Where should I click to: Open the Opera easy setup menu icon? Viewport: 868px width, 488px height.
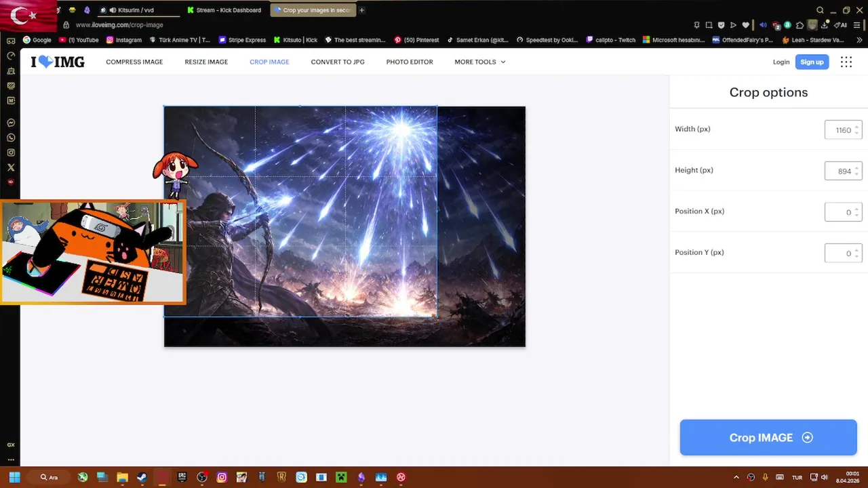click(x=856, y=25)
